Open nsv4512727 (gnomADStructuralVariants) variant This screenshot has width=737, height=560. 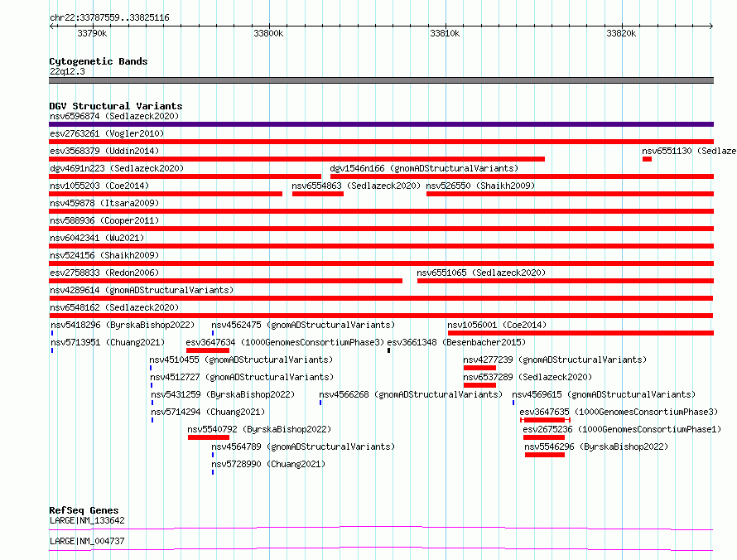point(242,377)
